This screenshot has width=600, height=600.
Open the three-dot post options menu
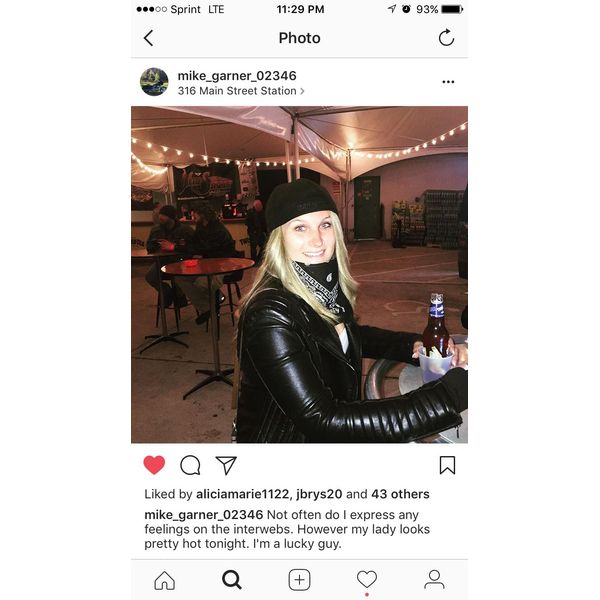coord(448,82)
